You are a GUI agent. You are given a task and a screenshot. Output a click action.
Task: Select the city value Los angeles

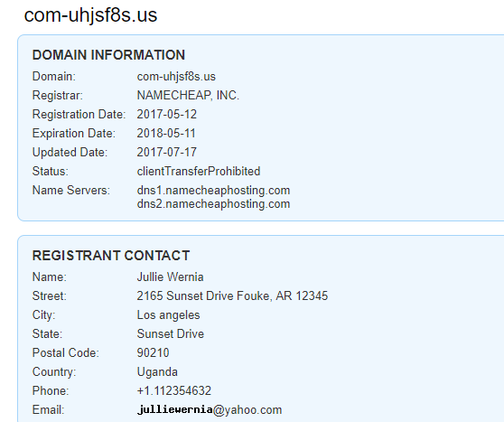point(168,314)
